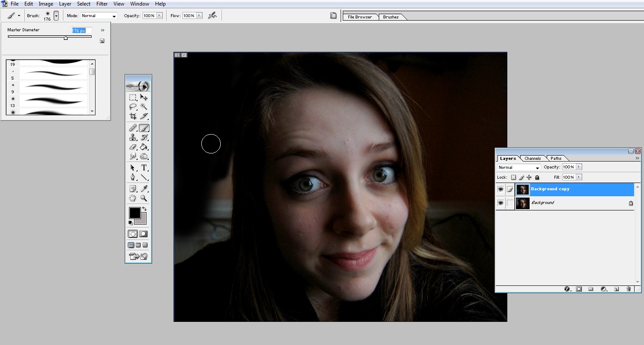
Task: Select the Zoom magnifier tool
Action: pyautogui.click(x=144, y=198)
